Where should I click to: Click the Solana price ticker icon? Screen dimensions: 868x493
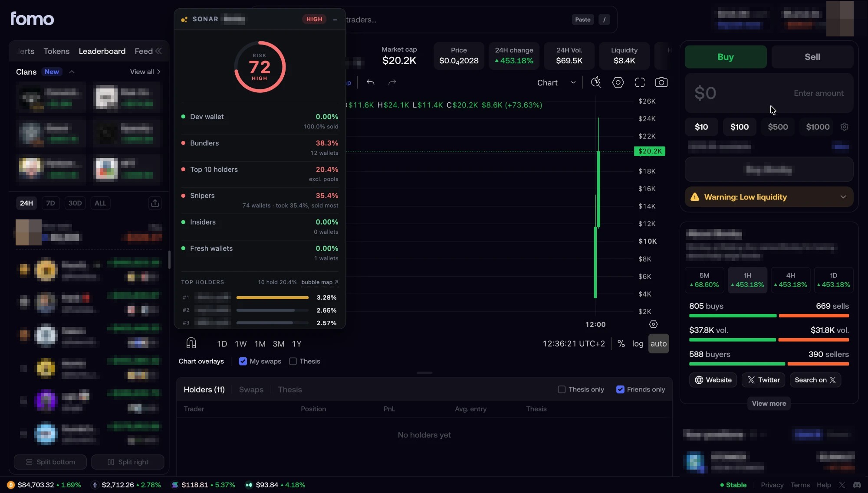tap(175, 485)
